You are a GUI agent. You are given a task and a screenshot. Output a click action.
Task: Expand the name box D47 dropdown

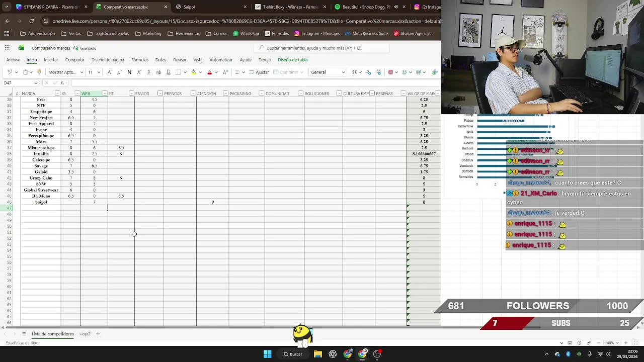(x=36, y=83)
